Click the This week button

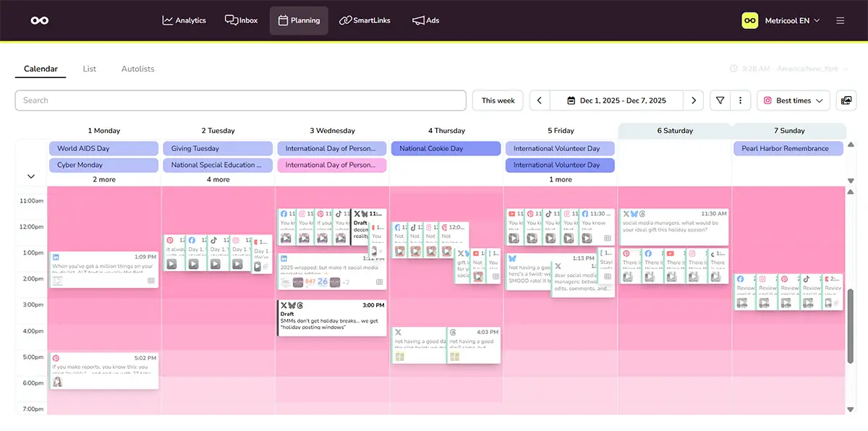pyautogui.click(x=498, y=101)
